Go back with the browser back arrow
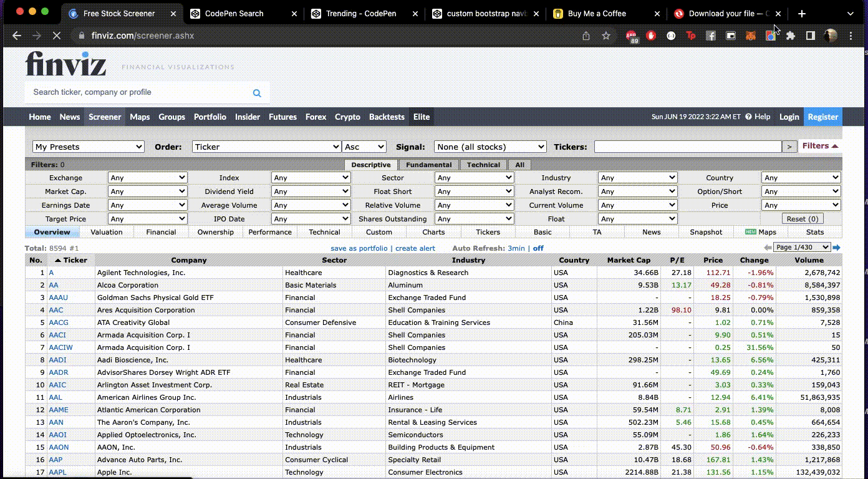This screenshot has width=868, height=479. (x=17, y=36)
